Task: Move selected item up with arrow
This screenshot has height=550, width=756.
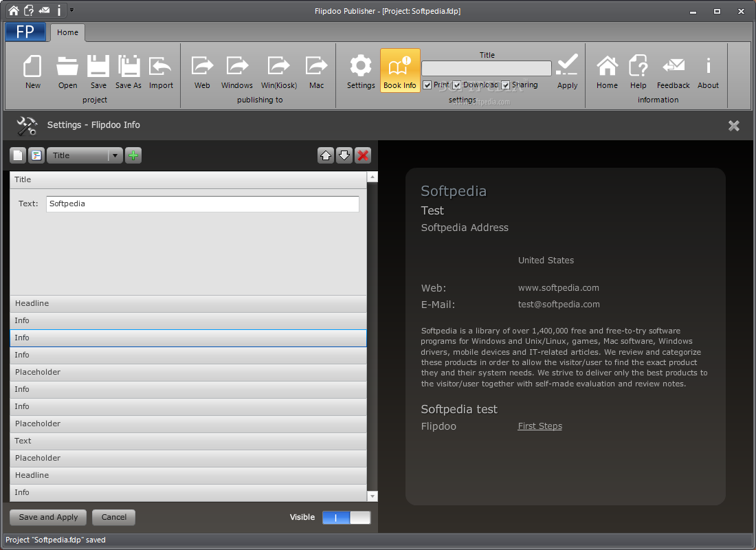Action: (326, 155)
